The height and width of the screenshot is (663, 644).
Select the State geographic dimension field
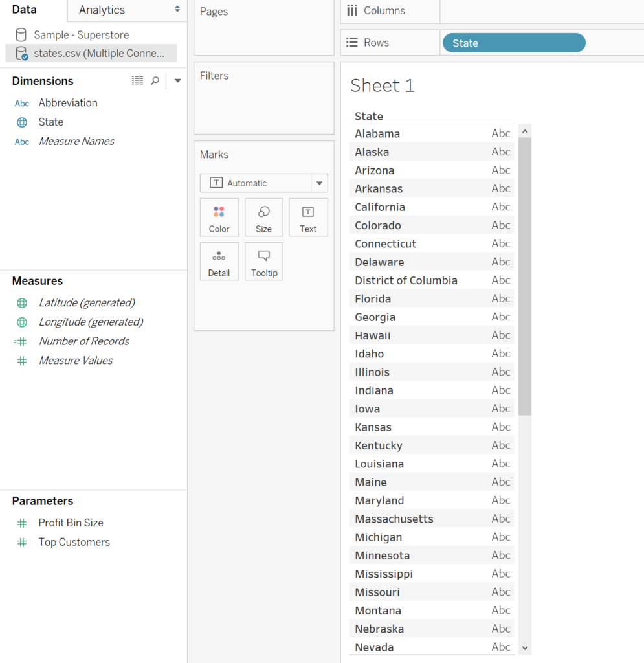click(50, 122)
